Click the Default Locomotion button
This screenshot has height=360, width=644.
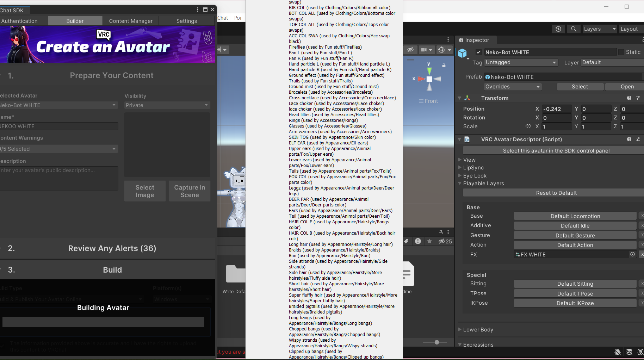pyautogui.click(x=575, y=216)
